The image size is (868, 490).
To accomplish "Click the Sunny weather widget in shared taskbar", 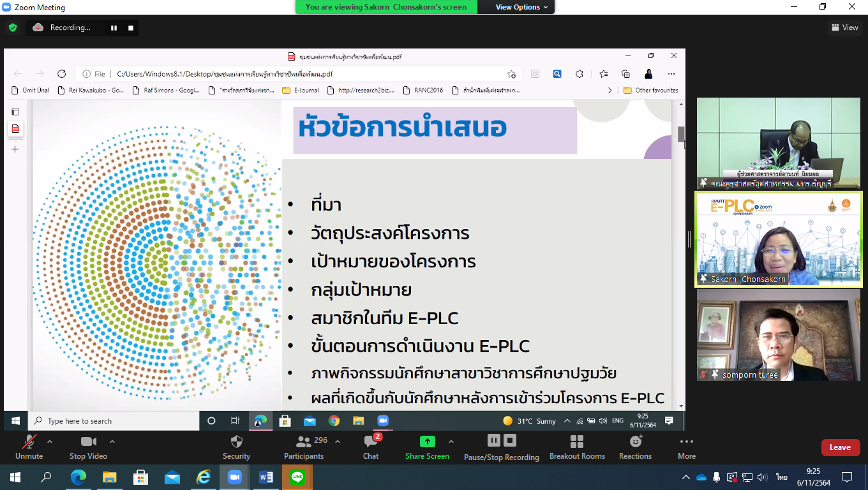I will tap(530, 421).
